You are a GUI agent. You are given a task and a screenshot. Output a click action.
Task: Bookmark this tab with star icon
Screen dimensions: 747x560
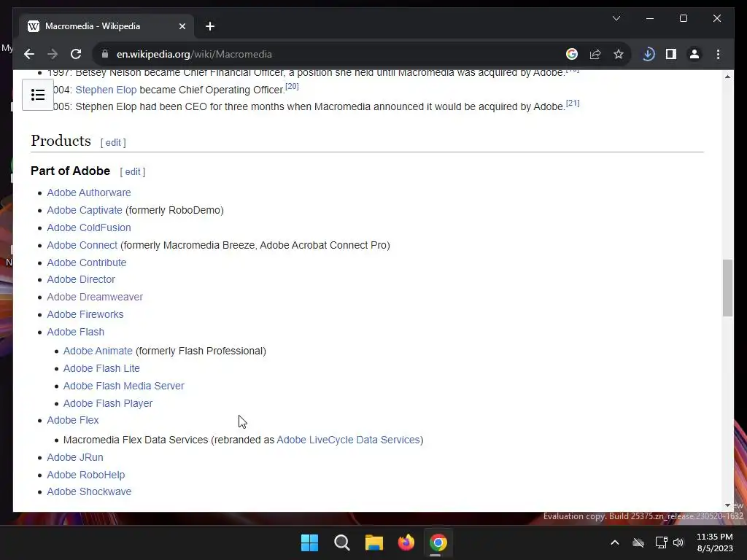[x=619, y=54]
